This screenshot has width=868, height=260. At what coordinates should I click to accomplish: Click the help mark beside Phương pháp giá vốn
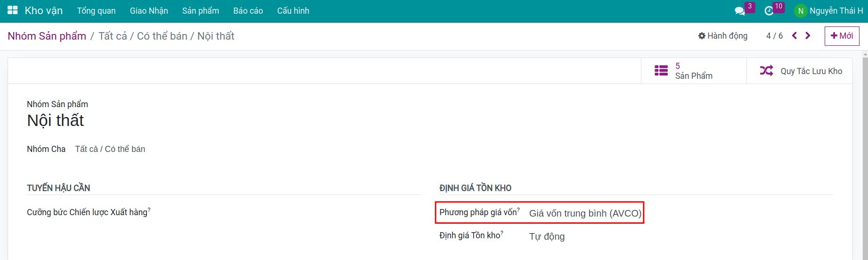pos(518,209)
